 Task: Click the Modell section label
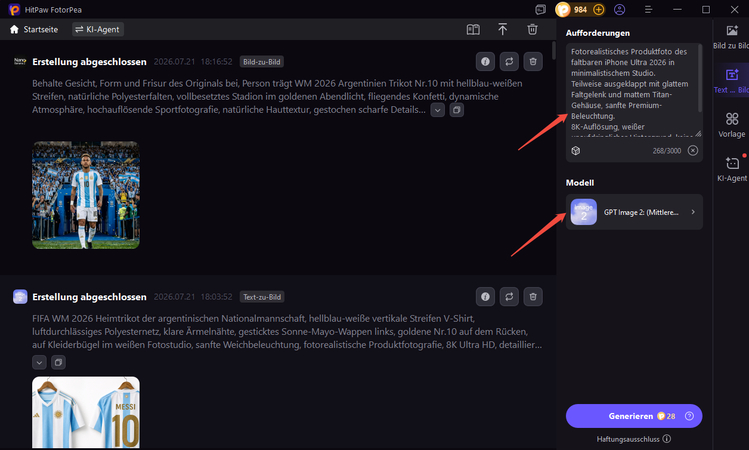(x=580, y=183)
